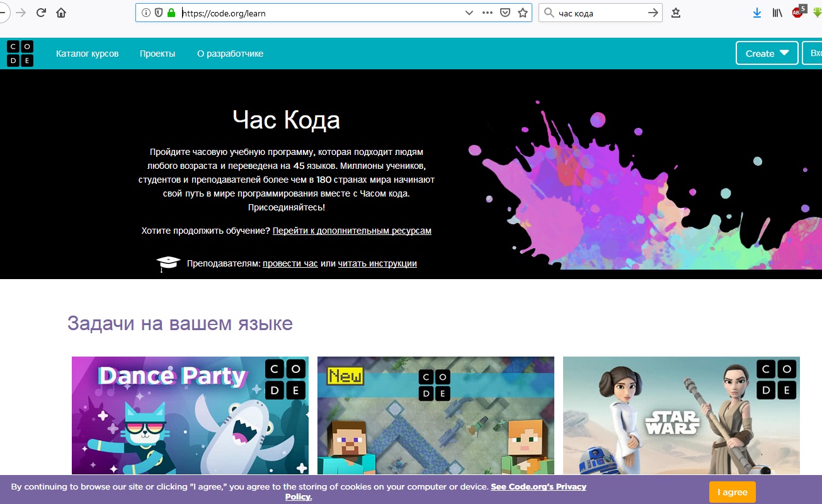Open the address bar history dropdown arrow

pos(469,13)
